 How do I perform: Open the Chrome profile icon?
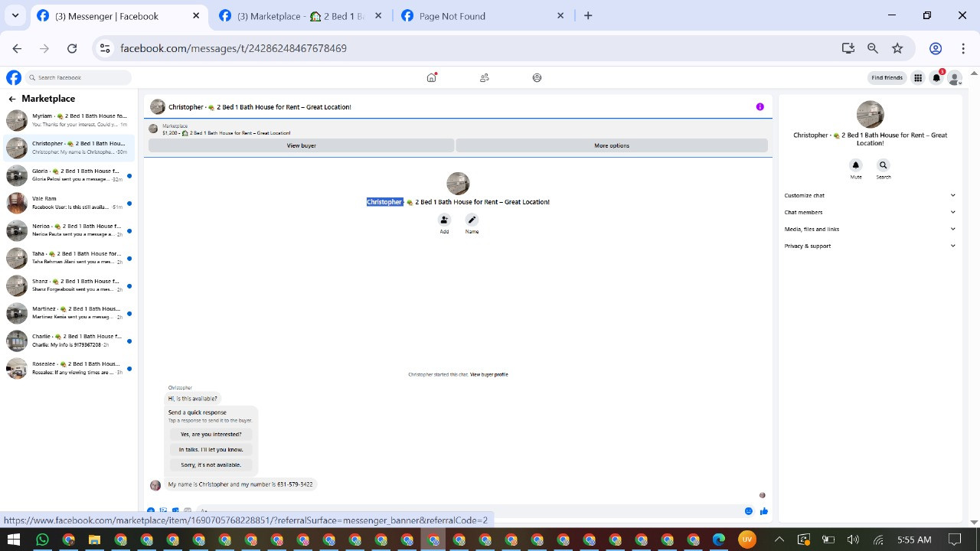point(936,48)
